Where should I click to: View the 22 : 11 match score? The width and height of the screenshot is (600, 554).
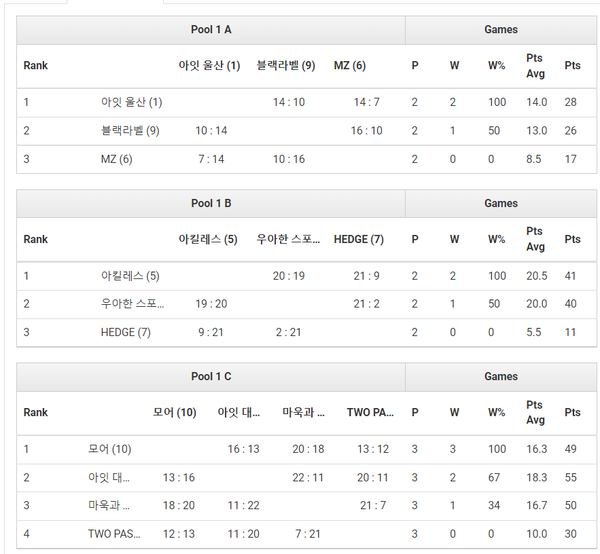308,478
